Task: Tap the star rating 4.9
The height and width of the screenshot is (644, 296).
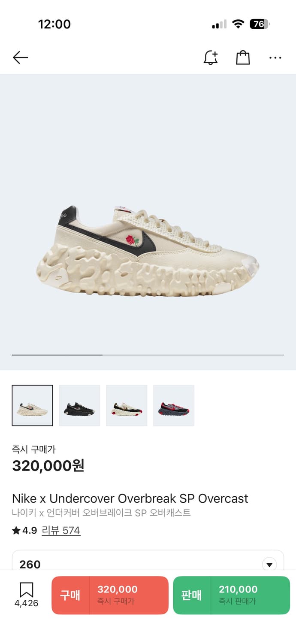Action: point(24,531)
